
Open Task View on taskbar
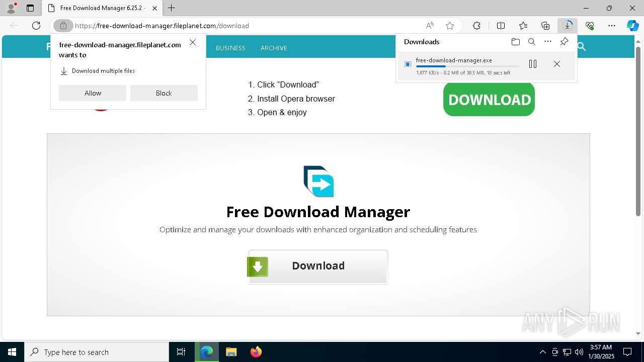click(x=181, y=352)
